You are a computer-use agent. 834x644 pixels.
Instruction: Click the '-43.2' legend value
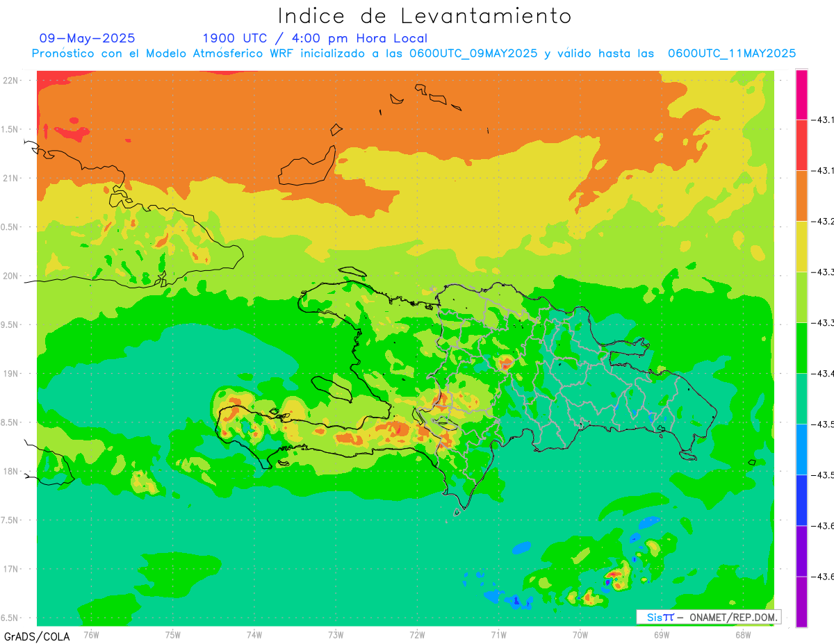coord(822,222)
